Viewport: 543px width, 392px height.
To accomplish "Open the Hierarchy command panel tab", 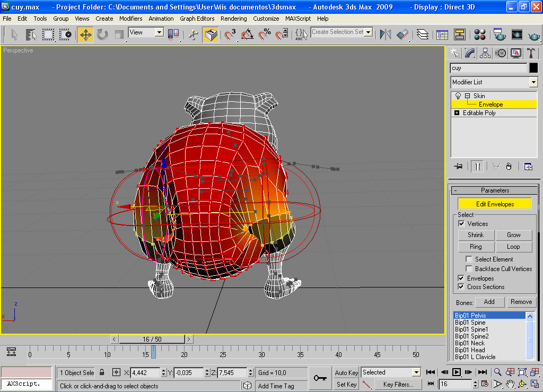I will coord(485,53).
